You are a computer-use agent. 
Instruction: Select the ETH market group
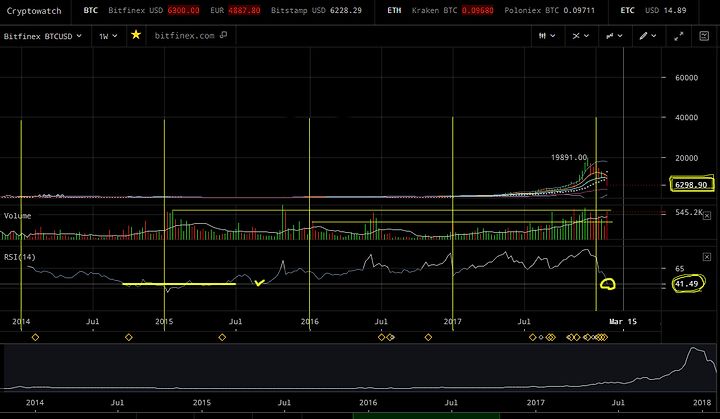pos(394,10)
